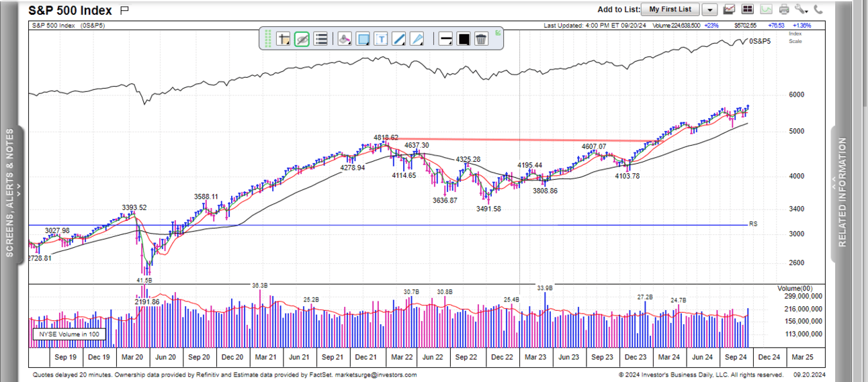
Task: Click the 6000 price scale label
Action: coord(796,95)
